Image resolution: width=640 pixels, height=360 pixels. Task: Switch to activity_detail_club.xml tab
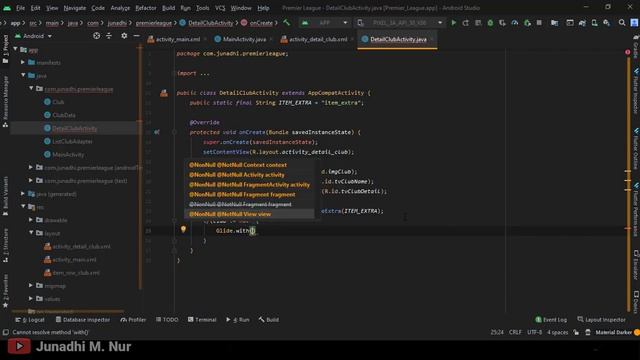317,39
